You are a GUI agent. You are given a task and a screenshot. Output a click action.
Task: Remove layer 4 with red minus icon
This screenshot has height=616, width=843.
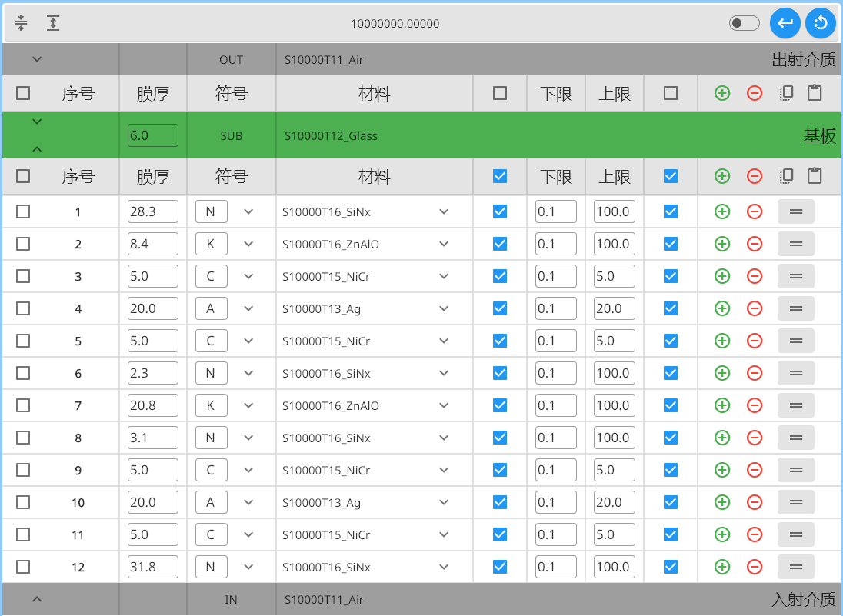click(x=754, y=308)
